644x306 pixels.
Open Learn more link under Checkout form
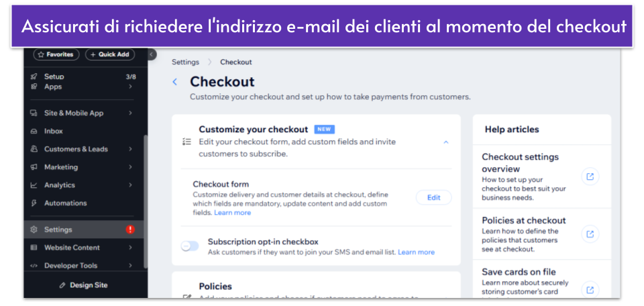click(232, 213)
